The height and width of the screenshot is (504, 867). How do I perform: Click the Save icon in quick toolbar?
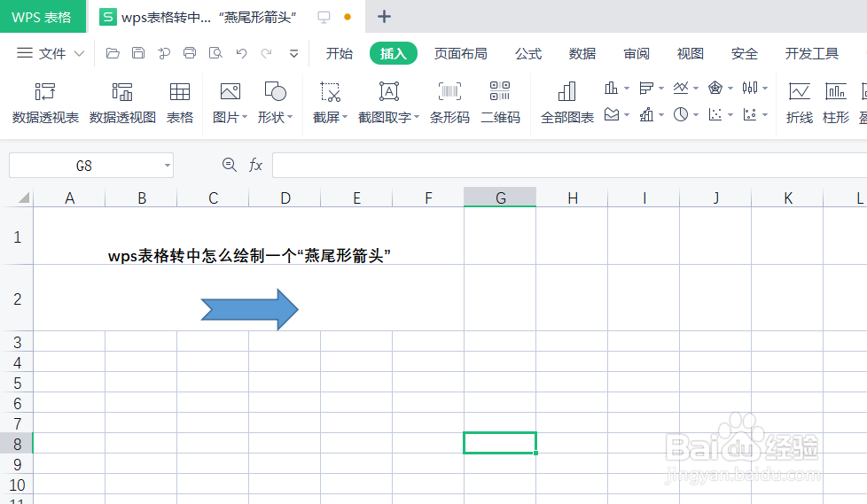point(138,53)
